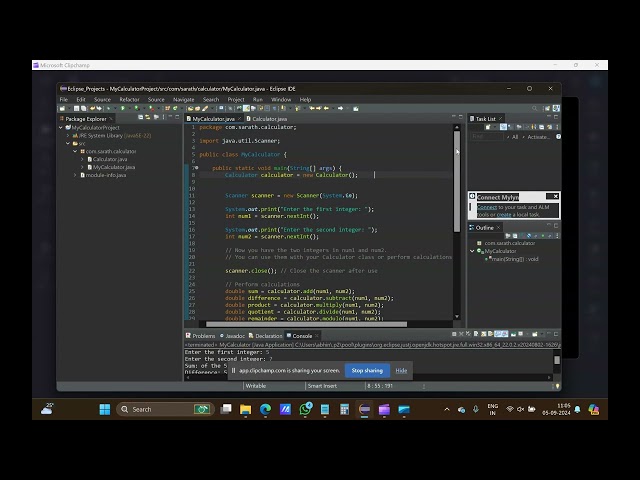Toggle Link with Editor in Package Explorer

point(147,117)
